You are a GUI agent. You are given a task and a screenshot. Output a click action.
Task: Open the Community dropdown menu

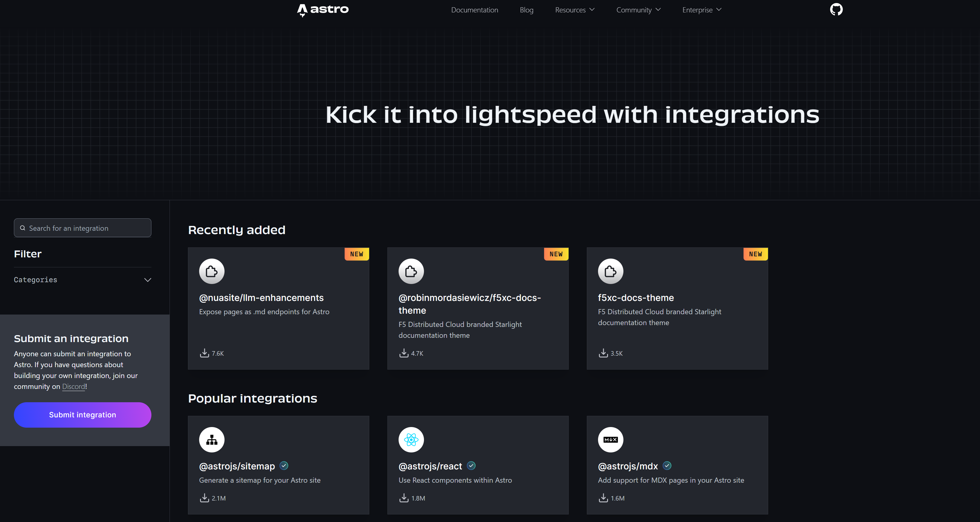(x=638, y=10)
